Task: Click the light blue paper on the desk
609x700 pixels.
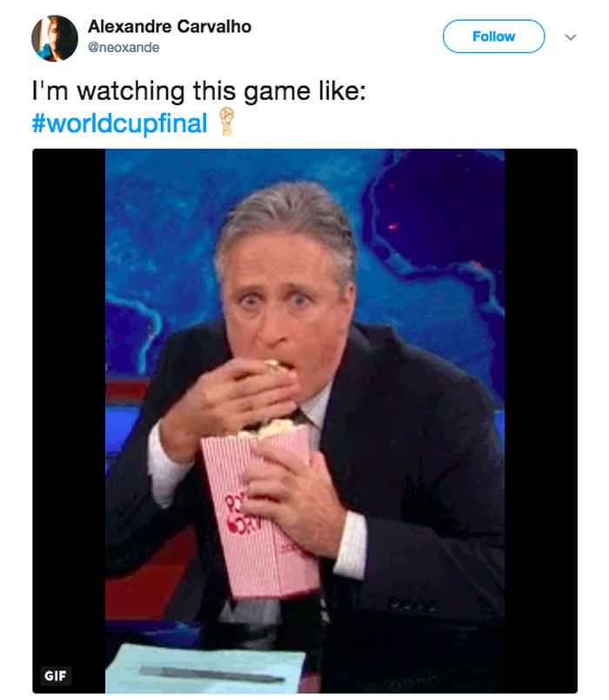Action: point(205,669)
